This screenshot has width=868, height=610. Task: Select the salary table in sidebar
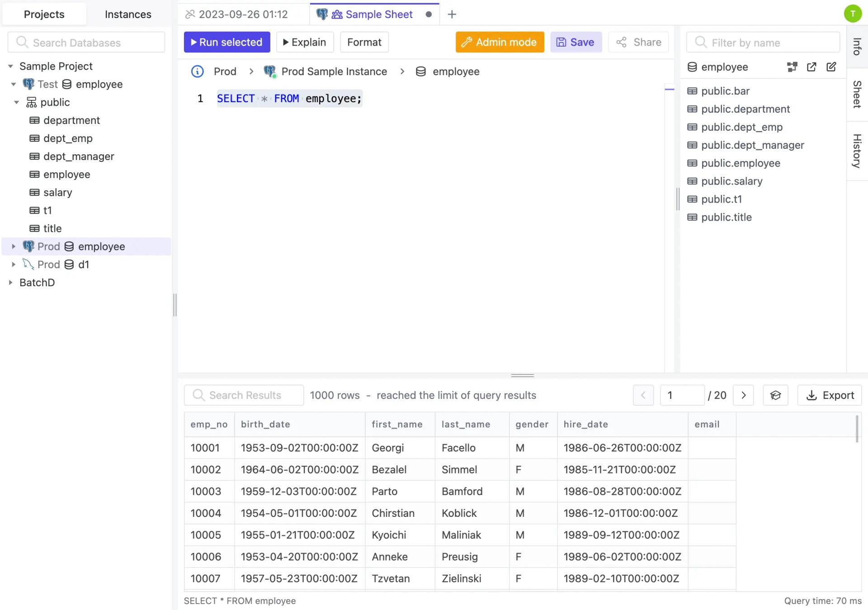(57, 192)
